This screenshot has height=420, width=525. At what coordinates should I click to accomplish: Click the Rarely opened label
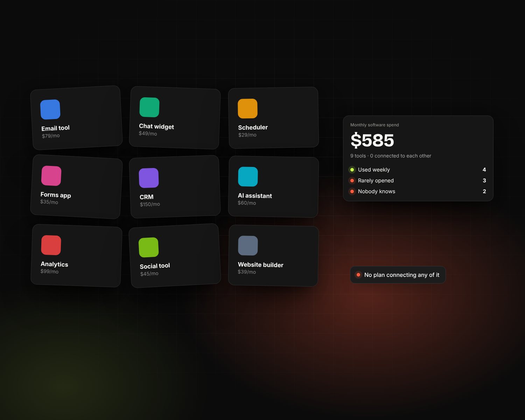pos(376,181)
